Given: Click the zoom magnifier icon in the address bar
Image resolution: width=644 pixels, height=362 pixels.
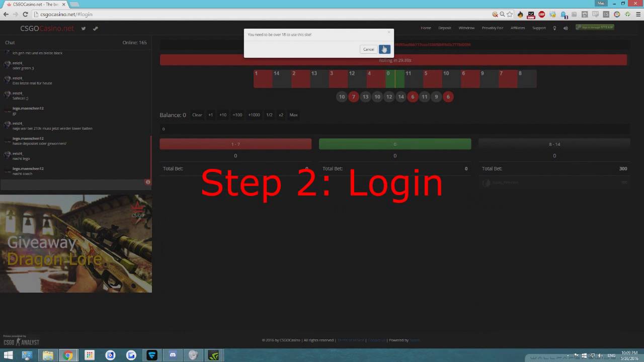Looking at the screenshot, I should click(502, 15).
